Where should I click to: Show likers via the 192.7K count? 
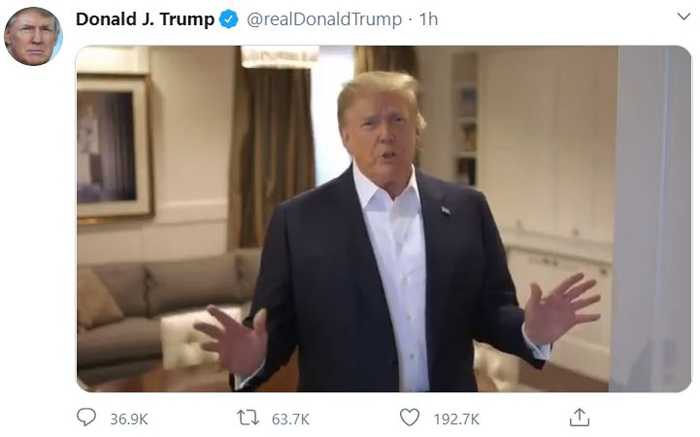457,419
